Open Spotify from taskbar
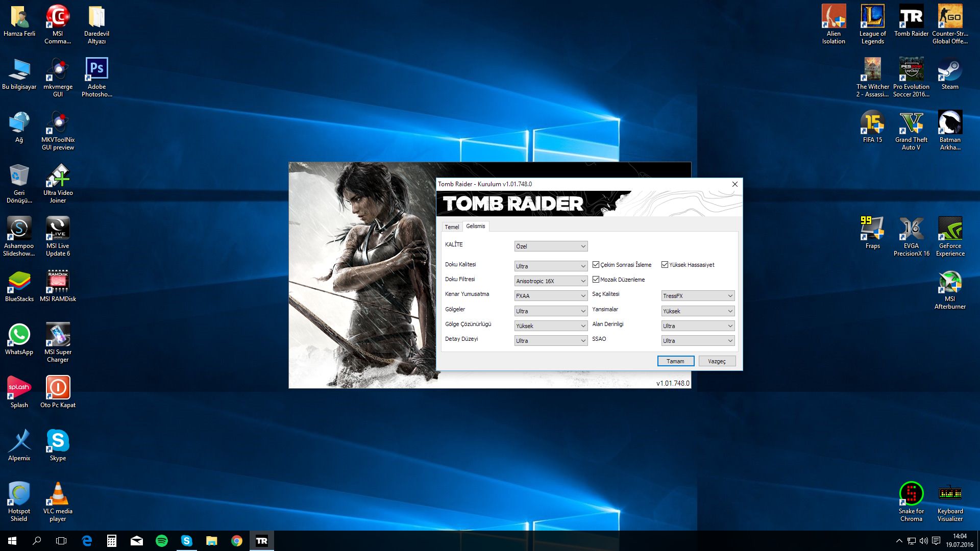The width and height of the screenshot is (980, 551). (x=162, y=541)
